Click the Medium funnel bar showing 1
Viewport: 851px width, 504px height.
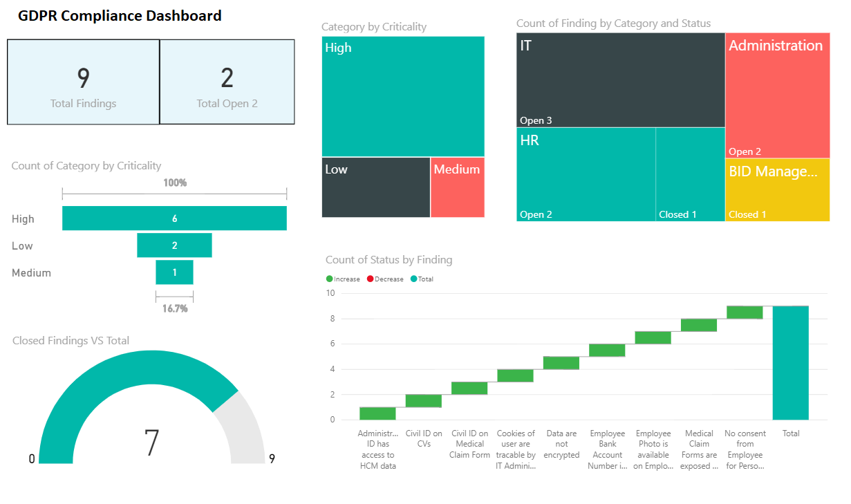point(174,272)
